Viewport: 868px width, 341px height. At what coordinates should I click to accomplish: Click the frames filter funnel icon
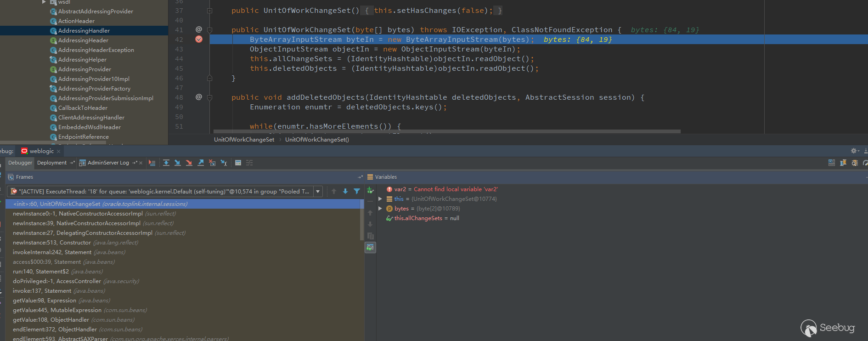tap(357, 191)
